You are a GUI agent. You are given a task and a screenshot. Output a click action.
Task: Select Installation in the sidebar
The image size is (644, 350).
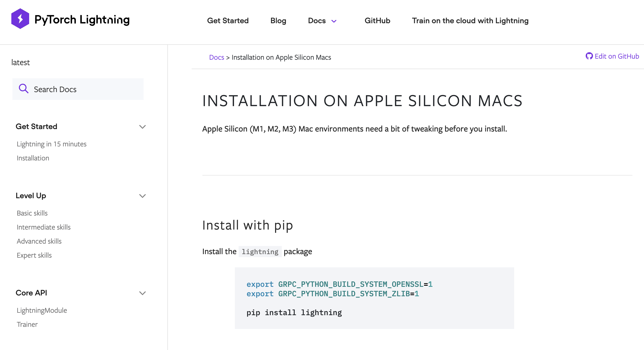[x=33, y=158]
